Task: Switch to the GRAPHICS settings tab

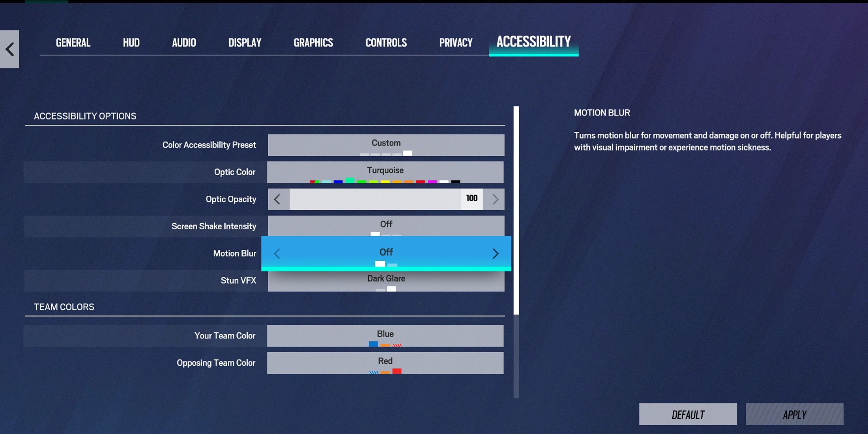Action: (313, 43)
